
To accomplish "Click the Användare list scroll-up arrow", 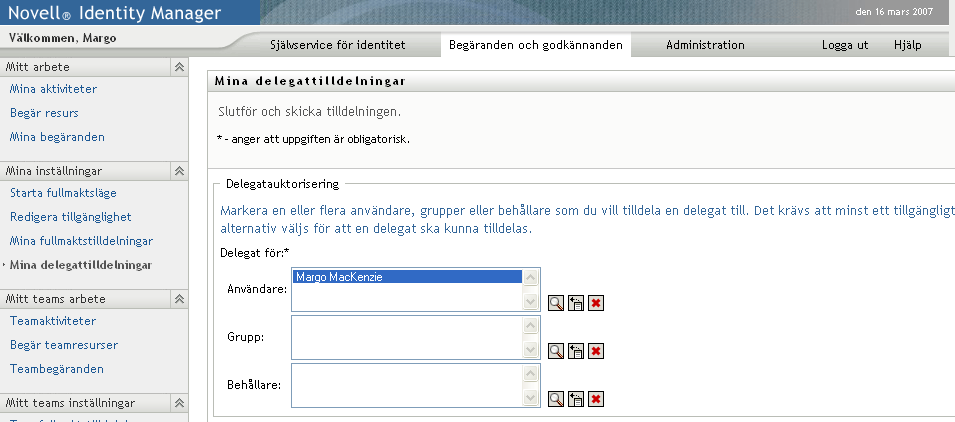I will pyautogui.click(x=530, y=278).
